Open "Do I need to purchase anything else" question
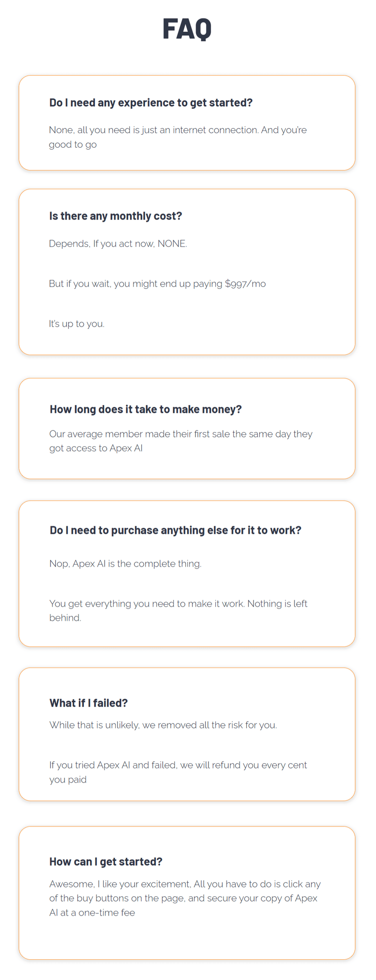 coord(175,530)
